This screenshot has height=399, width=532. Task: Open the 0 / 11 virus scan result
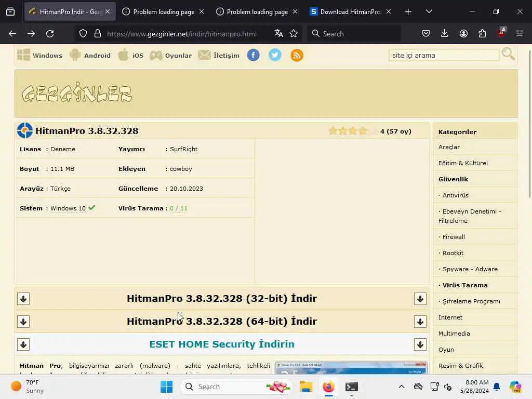179,208
